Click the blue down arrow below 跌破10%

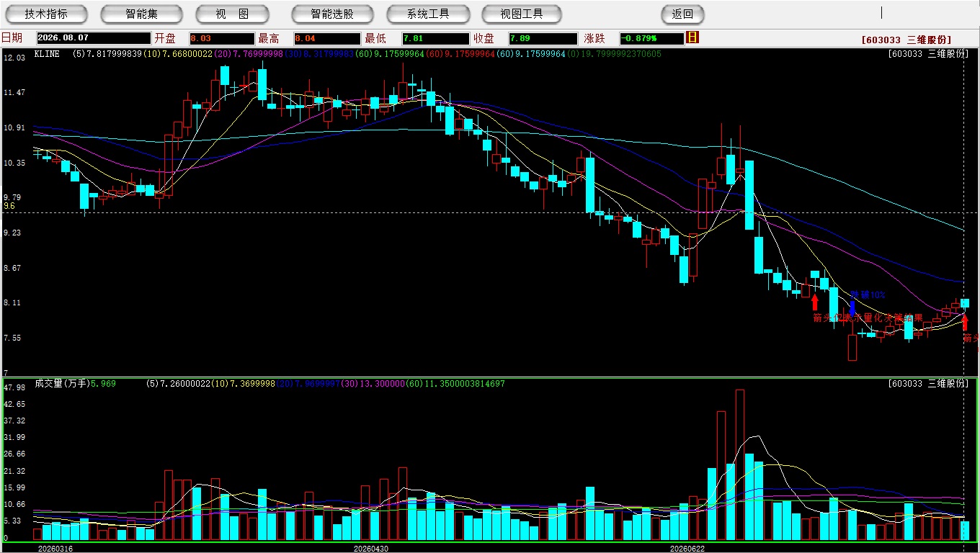tap(853, 307)
